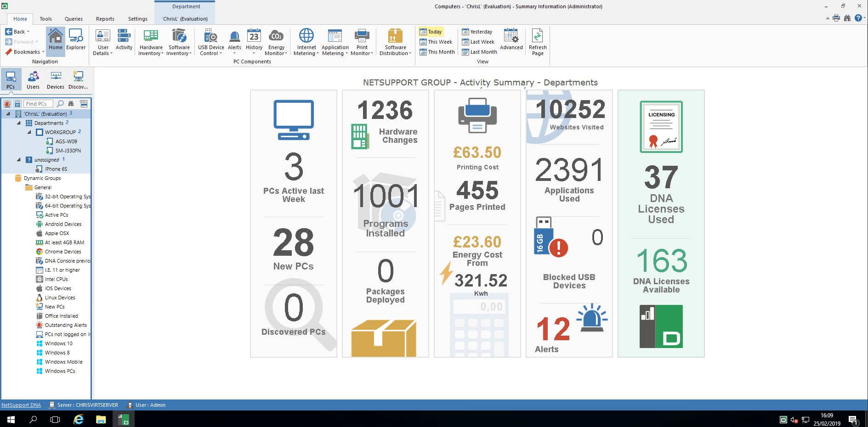Image resolution: width=868 pixels, height=427 pixels.
Task: Select the Last Month view
Action: [479, 52]
